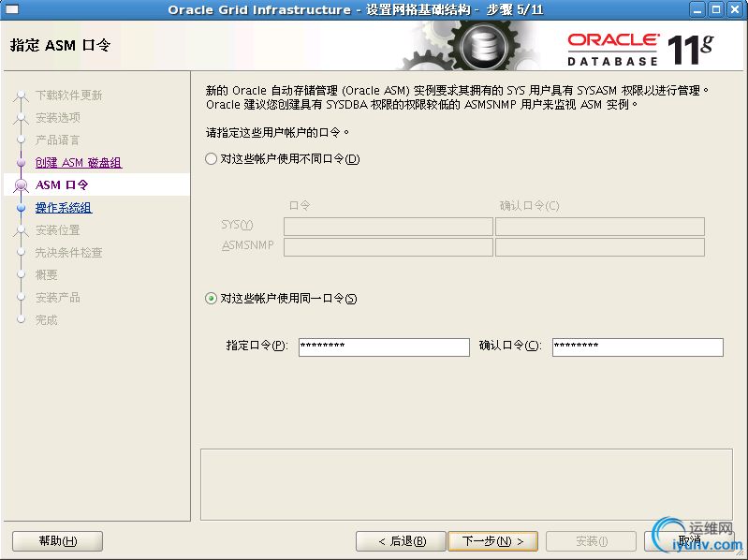Click the 安装选项 step label
The width and height of the screenshot is (748, 560).
(x=58, y=117)
